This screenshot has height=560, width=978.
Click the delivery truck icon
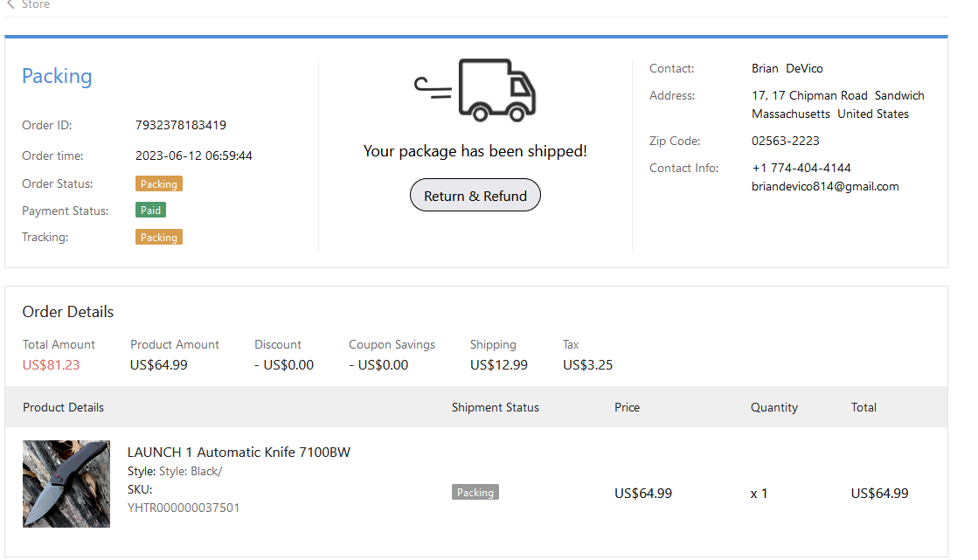[475, 89]
